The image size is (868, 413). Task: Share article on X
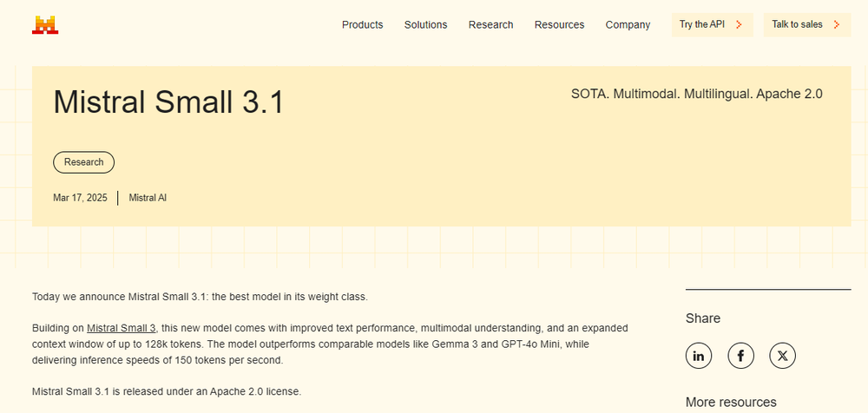pos(782,356)
